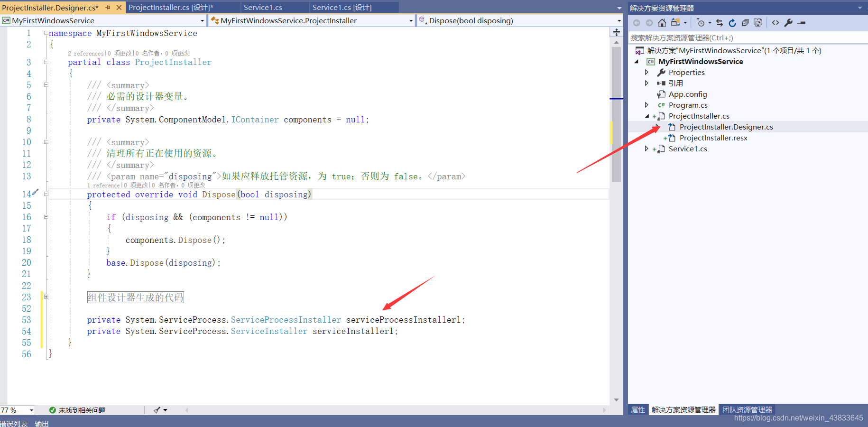868x427 pixels.
Task: Click the '2 references' CodeLens link
Action: [x=85, y=54]
